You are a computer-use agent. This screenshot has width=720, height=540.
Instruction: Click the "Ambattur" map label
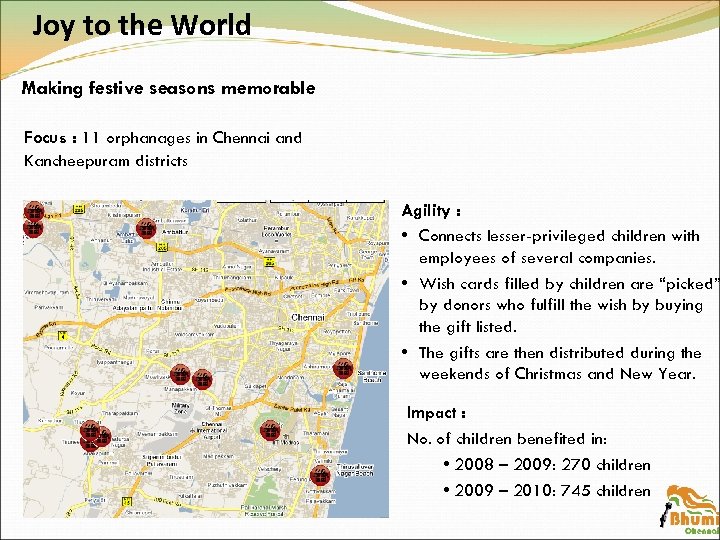(175, 232)
